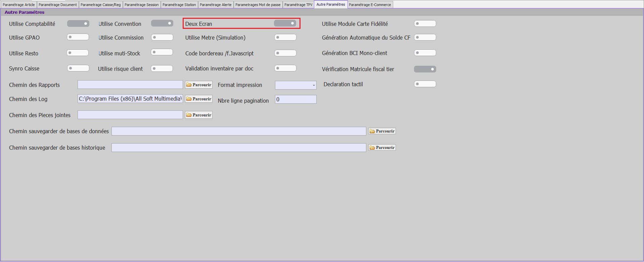Enable Validation inventaire par doc toggle
This screenshot has width=644, height=262.
pyautogui.click(x=285, y=68)
